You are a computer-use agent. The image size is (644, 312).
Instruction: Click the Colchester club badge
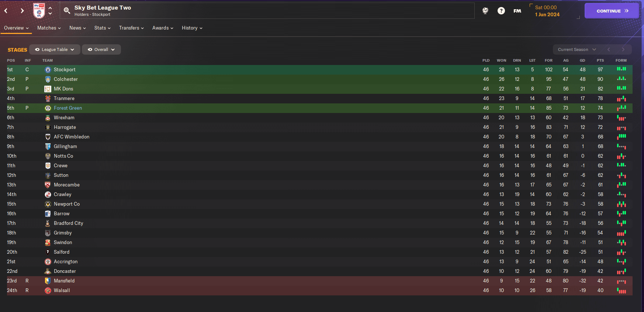tap(48, 79)
